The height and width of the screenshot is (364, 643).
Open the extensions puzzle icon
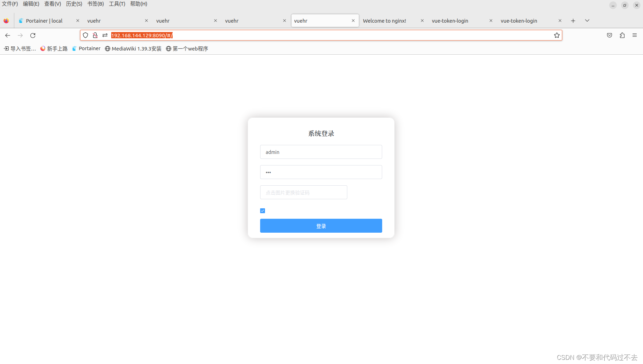point(622,35)
